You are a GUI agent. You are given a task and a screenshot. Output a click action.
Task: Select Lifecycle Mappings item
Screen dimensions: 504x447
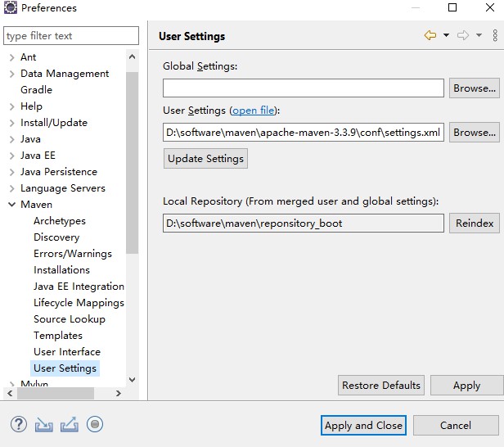point(79,303)
